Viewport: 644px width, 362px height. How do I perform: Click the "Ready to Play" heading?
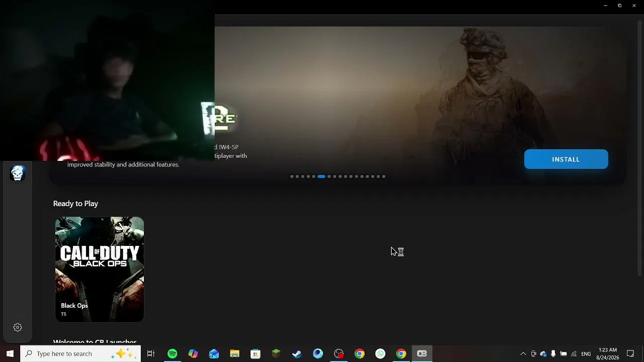(x=75, y=204)
